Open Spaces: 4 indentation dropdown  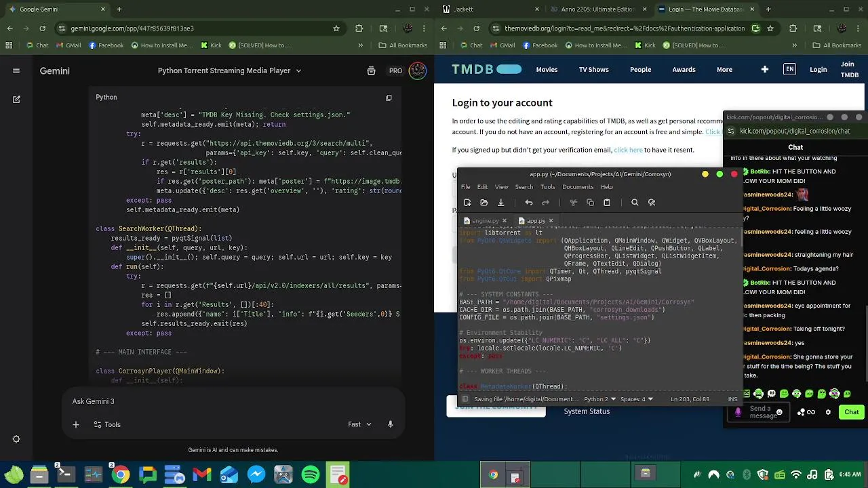coord(637,399)
